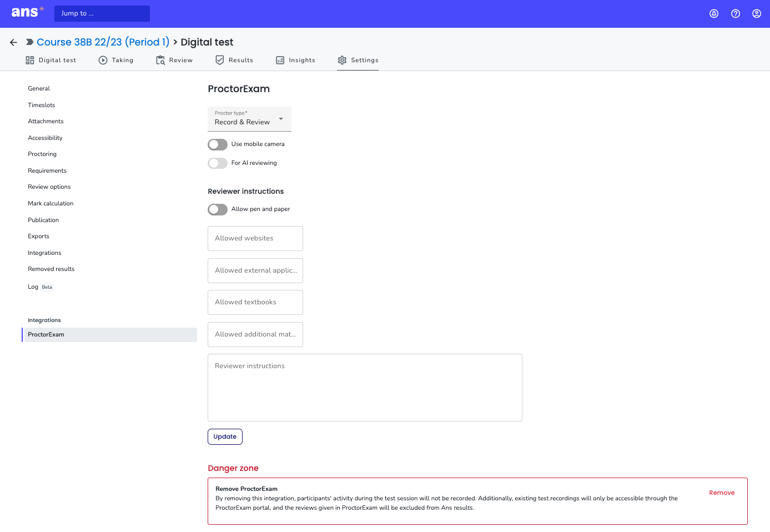Switch to the Results tab
This screenshot has width=770, height=532.
click(234, 60)
